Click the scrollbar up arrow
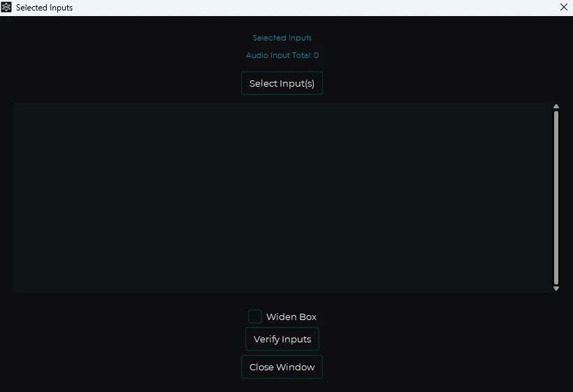 pyautogui.click(x=556, y=107)
